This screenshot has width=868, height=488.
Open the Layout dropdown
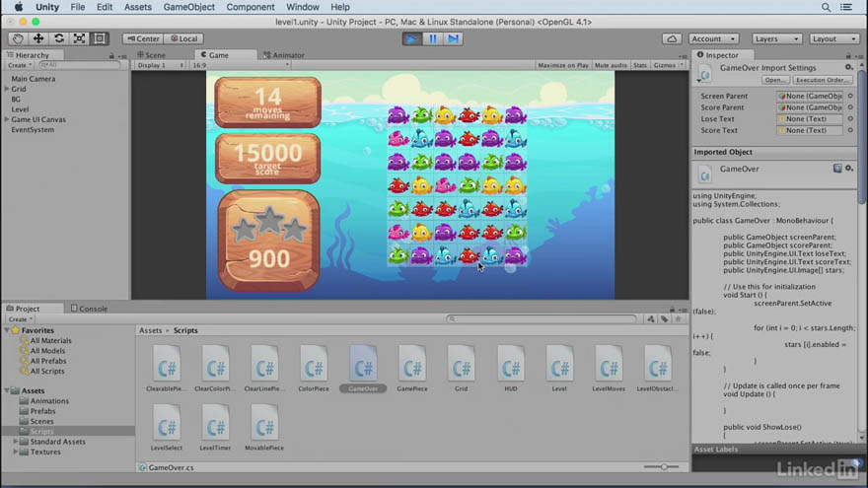[833, 38]
